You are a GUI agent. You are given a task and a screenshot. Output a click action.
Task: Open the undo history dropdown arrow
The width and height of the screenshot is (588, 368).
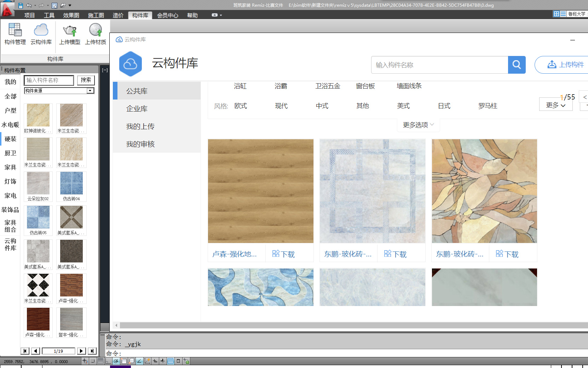[x=35, y=5]
